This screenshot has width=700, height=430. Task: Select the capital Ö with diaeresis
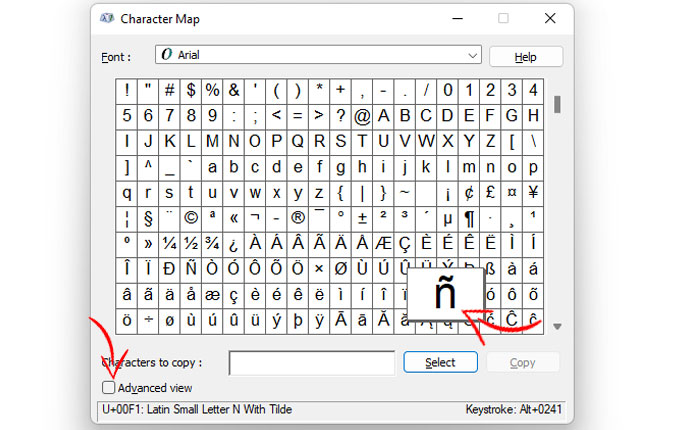click(x=298, y=269)
